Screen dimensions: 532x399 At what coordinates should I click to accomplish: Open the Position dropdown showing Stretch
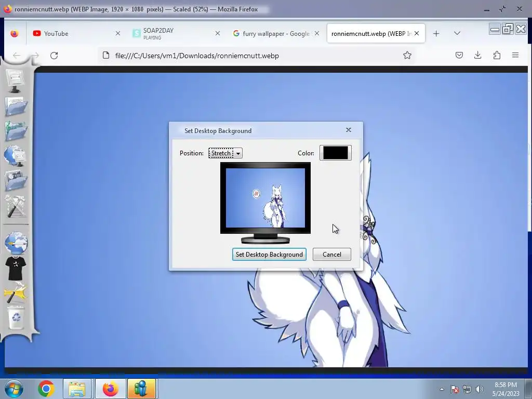(225, 153)
